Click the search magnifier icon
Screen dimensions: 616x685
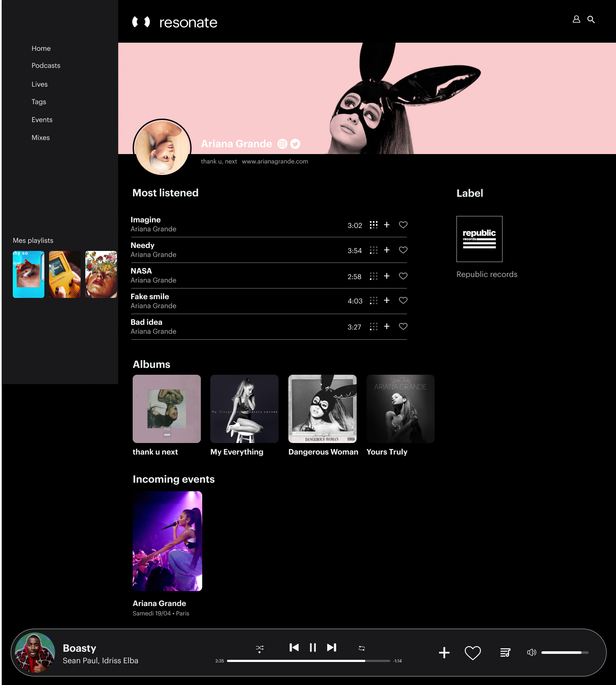(x=591, y=19)
